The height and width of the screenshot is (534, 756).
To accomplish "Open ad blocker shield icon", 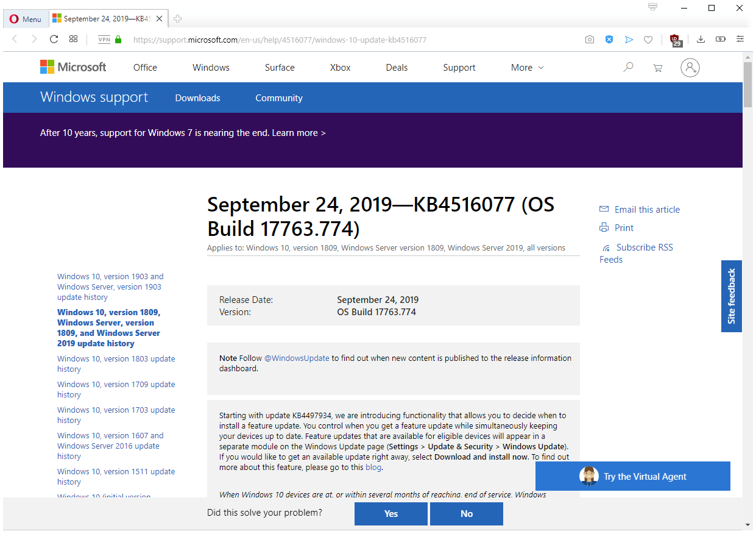I will [x=609, y=40].
